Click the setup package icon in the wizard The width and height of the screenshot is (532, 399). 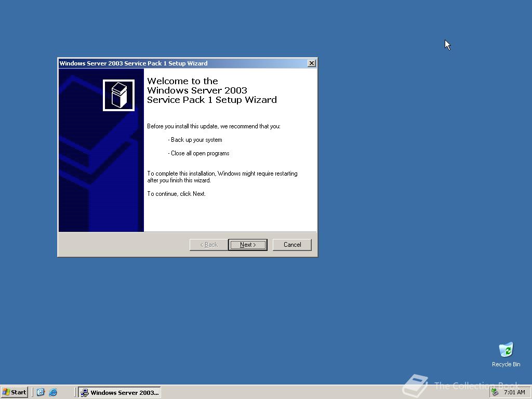click(x=118, y=95)
